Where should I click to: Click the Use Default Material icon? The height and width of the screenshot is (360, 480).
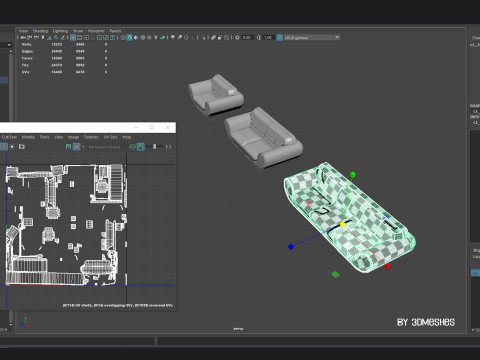136,38
